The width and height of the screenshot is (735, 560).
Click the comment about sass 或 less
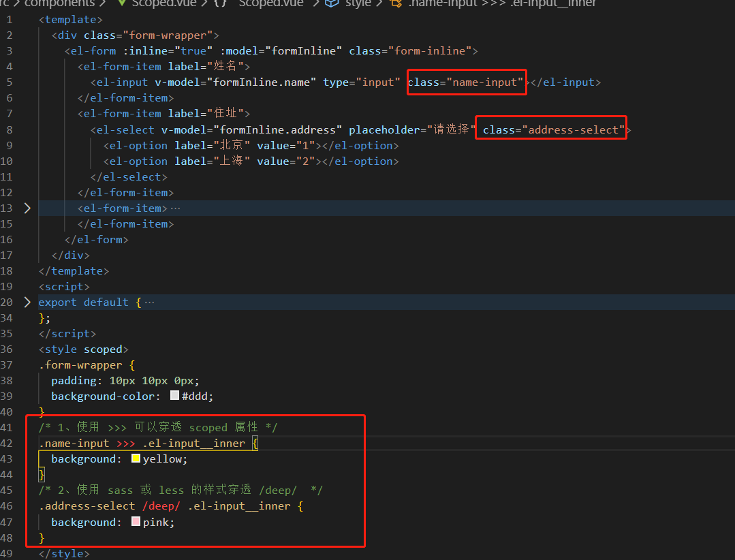[181, 491]
